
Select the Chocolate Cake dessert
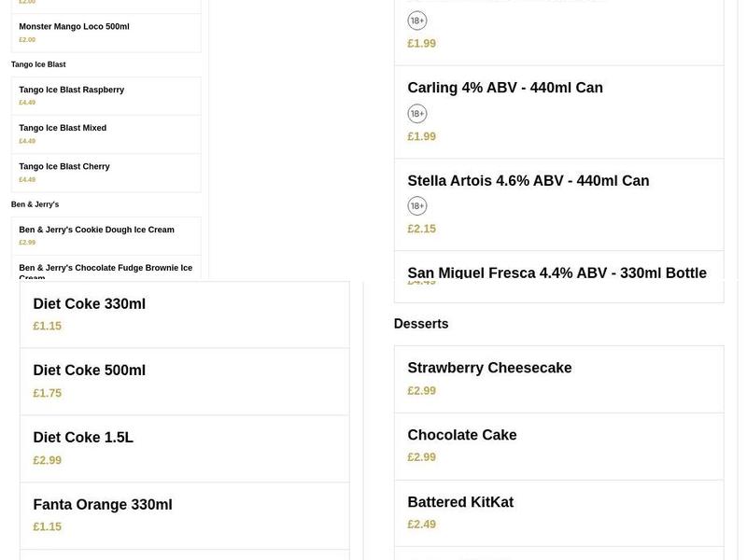tap(558, 445)
